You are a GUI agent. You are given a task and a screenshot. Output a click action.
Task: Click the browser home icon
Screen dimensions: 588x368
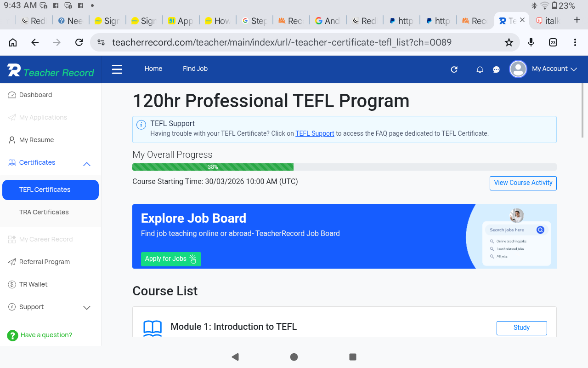[13, 42]
